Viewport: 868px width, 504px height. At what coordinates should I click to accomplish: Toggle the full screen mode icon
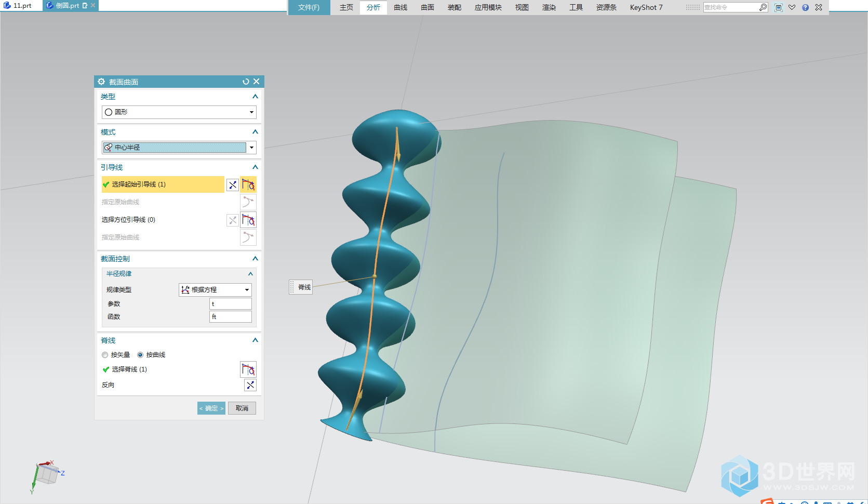point(778,7)
